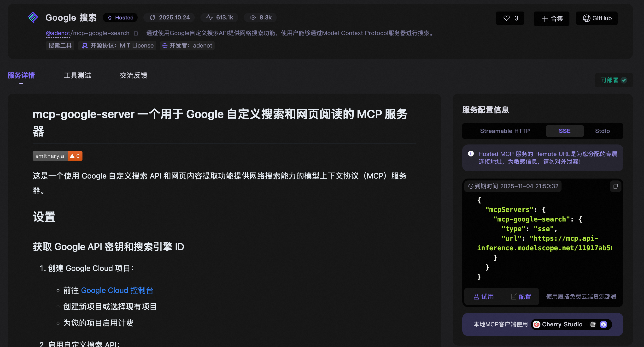
Task: Open the 交流反馈 tab
Action: point(134,75)
